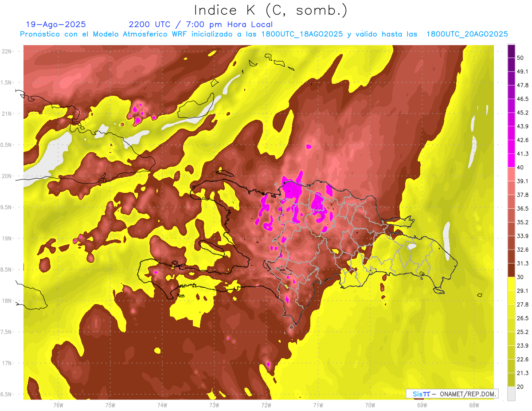Viewport: 532px width, 411px height.
Task: Click the legend value '40'
Action: click(520, 168)
